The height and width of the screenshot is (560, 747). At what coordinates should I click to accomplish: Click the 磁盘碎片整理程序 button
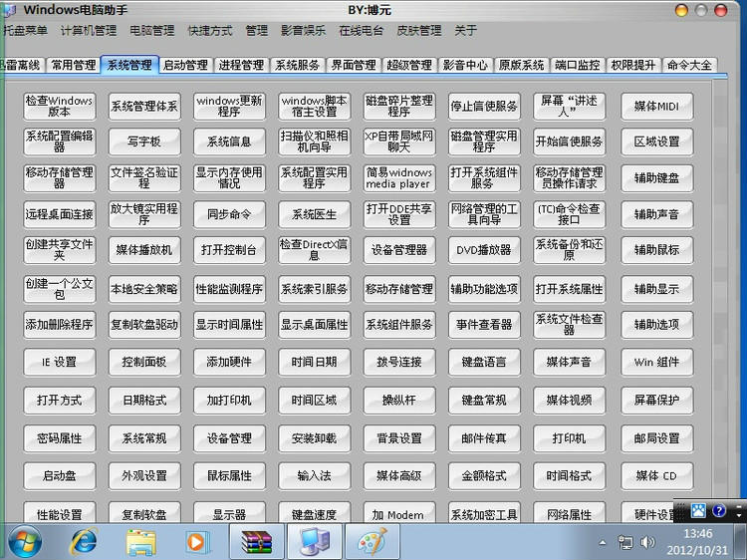(x=399, y=106)
